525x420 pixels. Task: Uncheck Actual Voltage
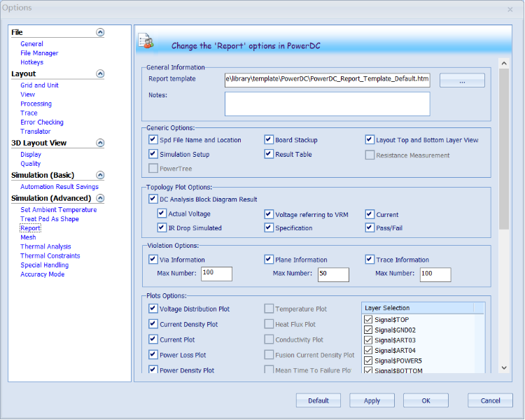[162, 213]
